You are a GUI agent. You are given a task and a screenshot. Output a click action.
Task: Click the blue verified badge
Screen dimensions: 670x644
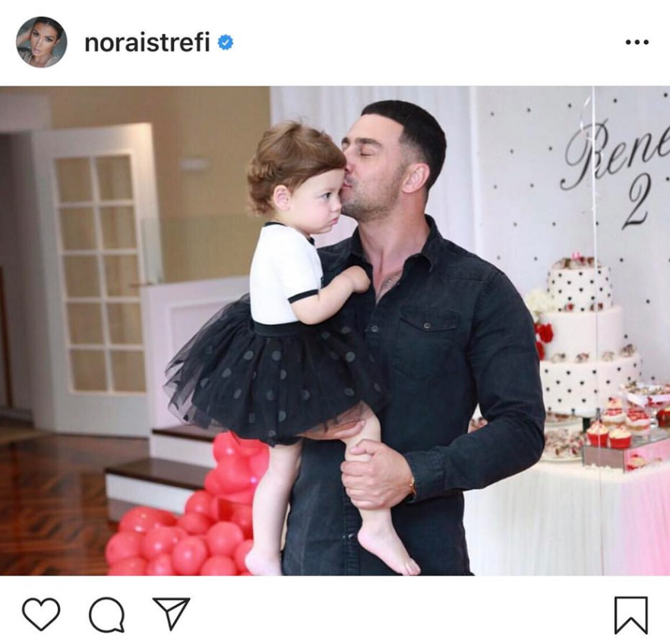click(226, 43)
